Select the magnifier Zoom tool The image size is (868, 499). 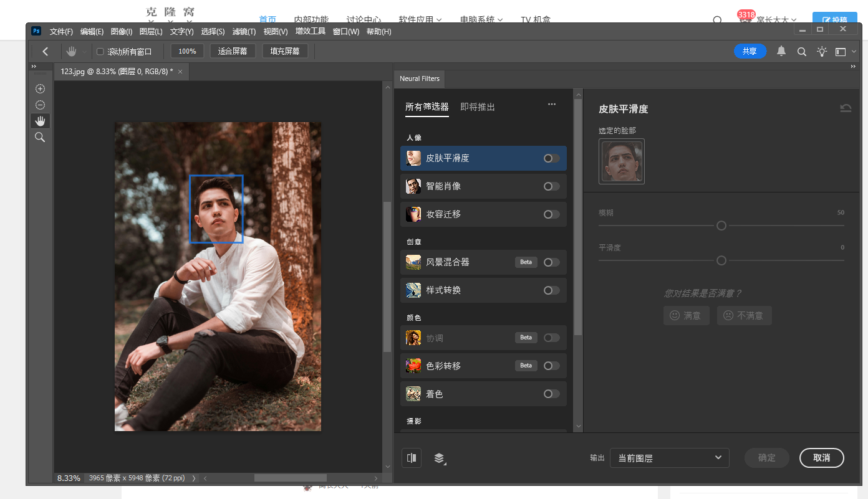click(40, 137)
